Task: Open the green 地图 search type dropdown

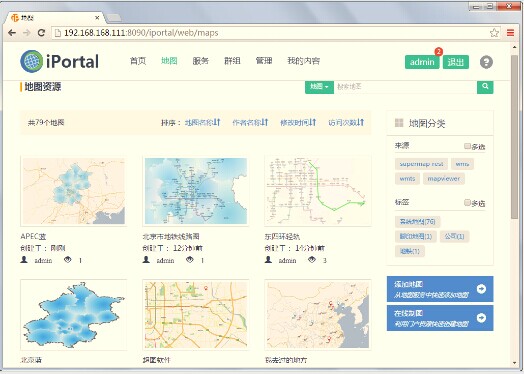Action: (x=319, y=87)
